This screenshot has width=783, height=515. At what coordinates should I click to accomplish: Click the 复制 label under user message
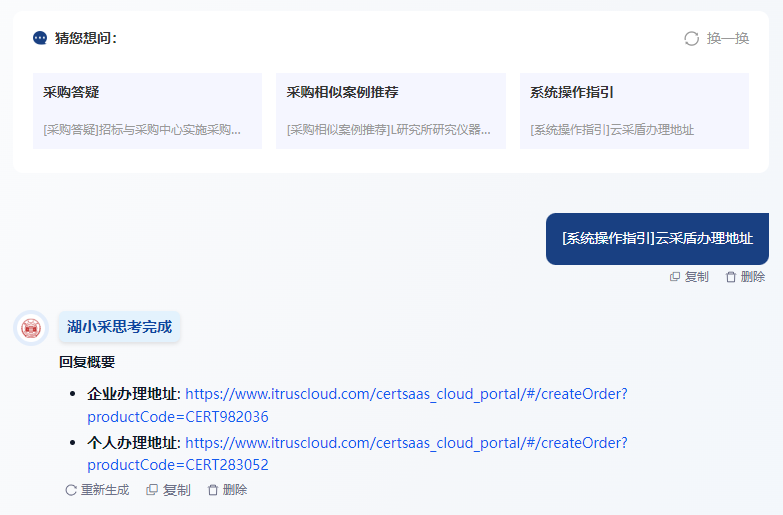tap(696, 277)
